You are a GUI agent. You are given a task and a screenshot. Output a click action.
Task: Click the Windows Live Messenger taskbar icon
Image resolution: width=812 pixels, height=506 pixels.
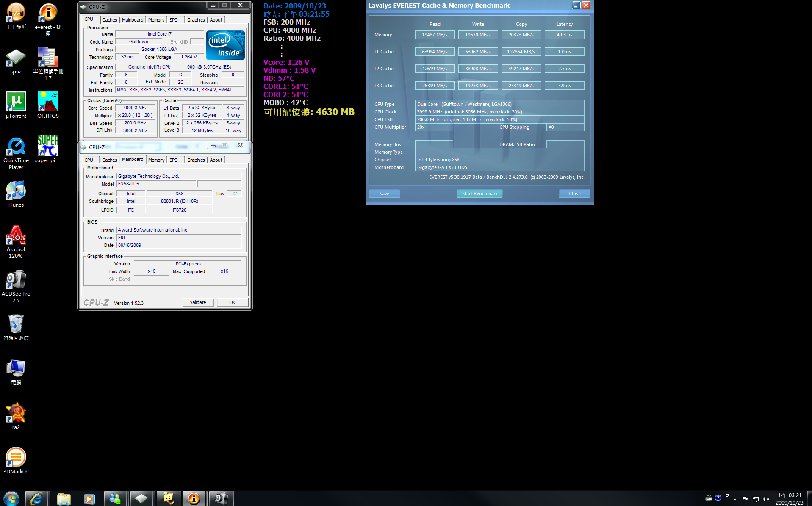(x=115, y=498)
